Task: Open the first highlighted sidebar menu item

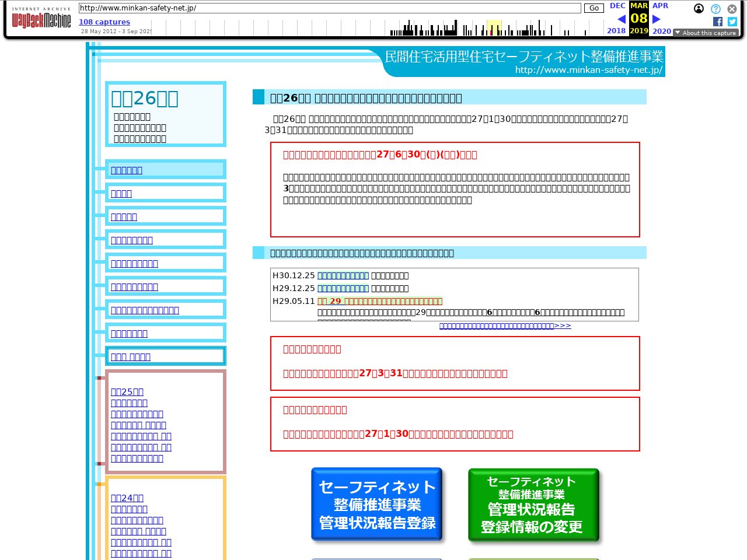Action: [x=127, y=170]
